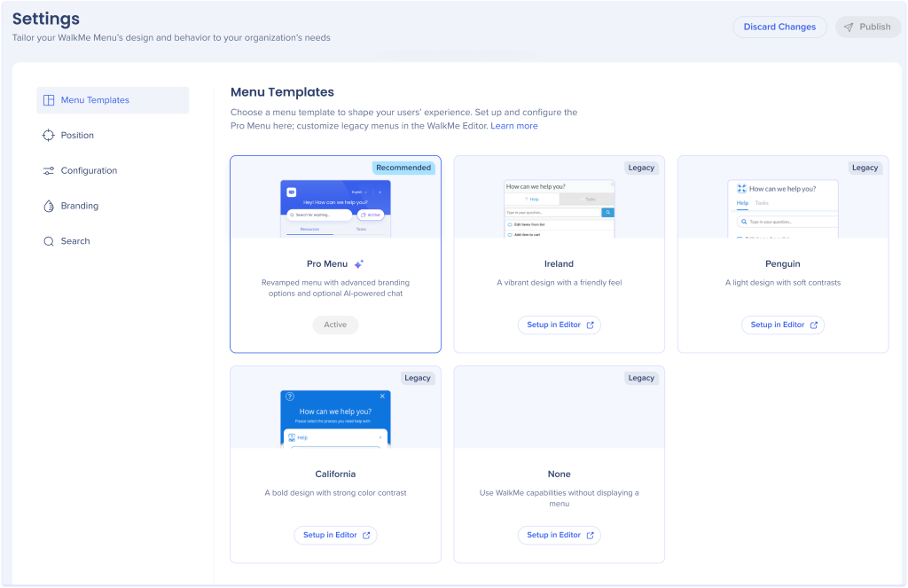Click external link icon on Ireland's Setup button
This screenshot has width=908, height=588.
pos(591,325)
